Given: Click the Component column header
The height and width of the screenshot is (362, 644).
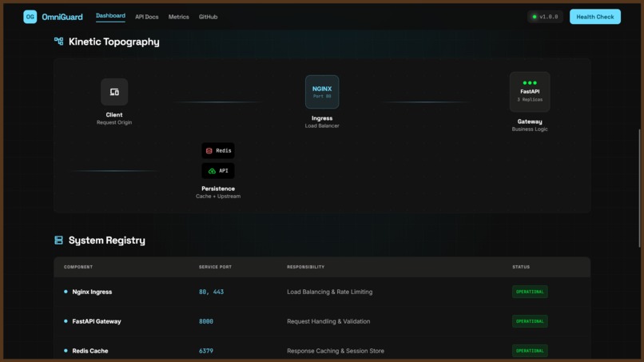Looking at the screenshot, I should tap(78, 267).
